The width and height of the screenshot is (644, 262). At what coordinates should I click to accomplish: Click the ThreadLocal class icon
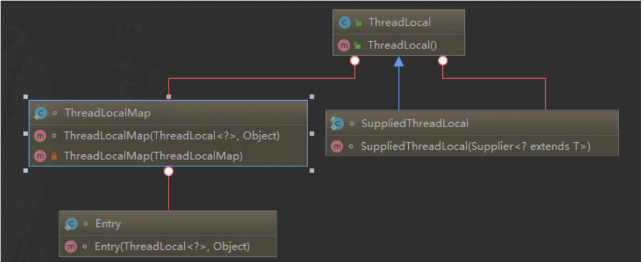point(344,23)
